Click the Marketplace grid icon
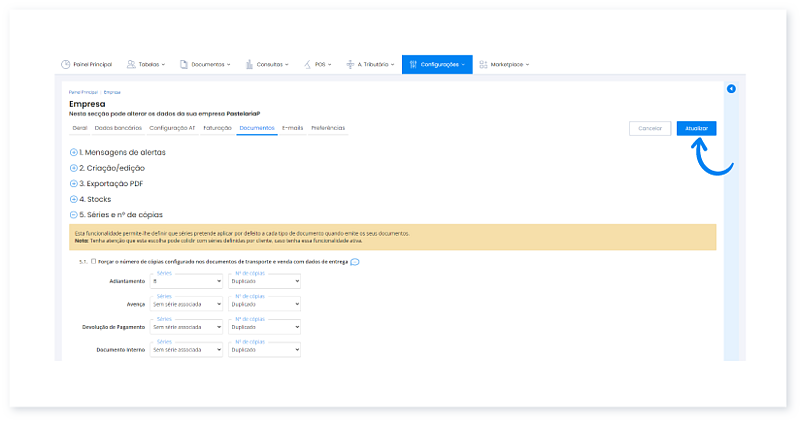Image resolution: width=800 pixels, height=421 pixels. point(484,64)
